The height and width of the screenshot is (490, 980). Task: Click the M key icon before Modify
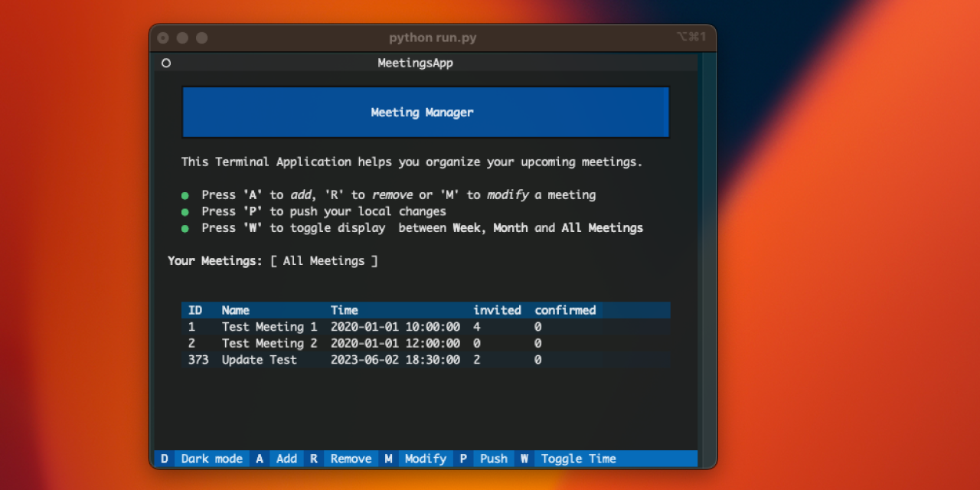387,459
